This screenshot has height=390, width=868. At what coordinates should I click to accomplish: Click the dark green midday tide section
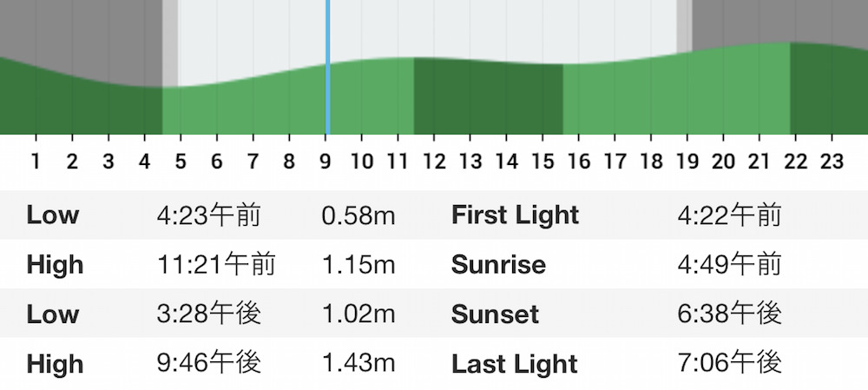[488, 97]
